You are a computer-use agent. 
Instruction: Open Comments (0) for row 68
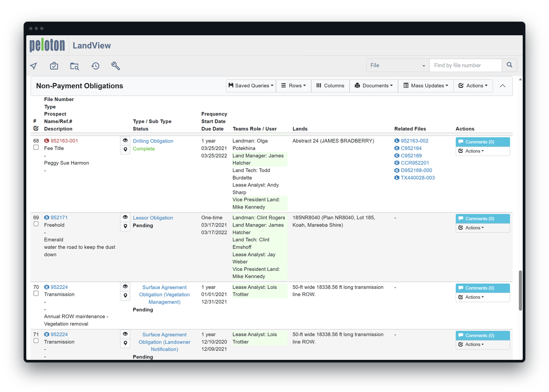coord(483,142)
